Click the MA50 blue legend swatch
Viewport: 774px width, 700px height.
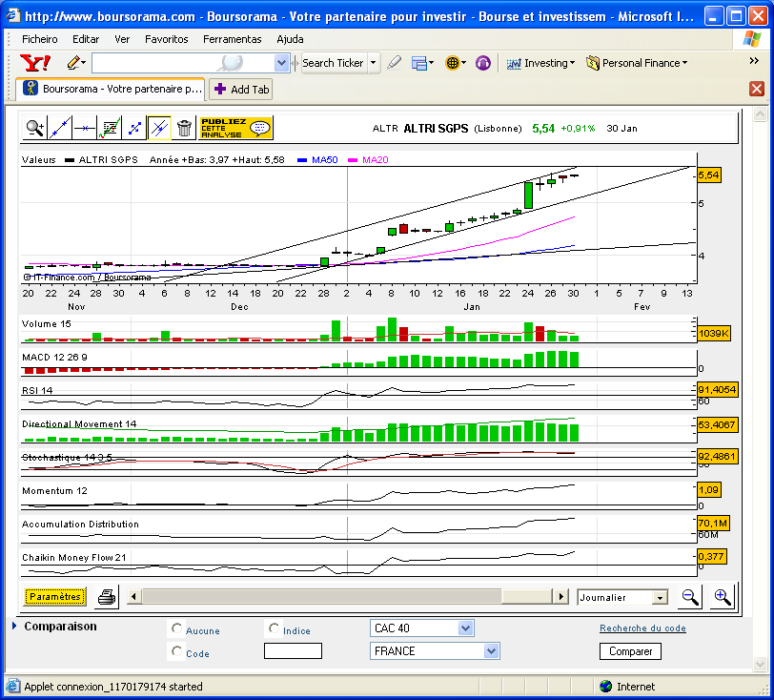coord(302,160)
